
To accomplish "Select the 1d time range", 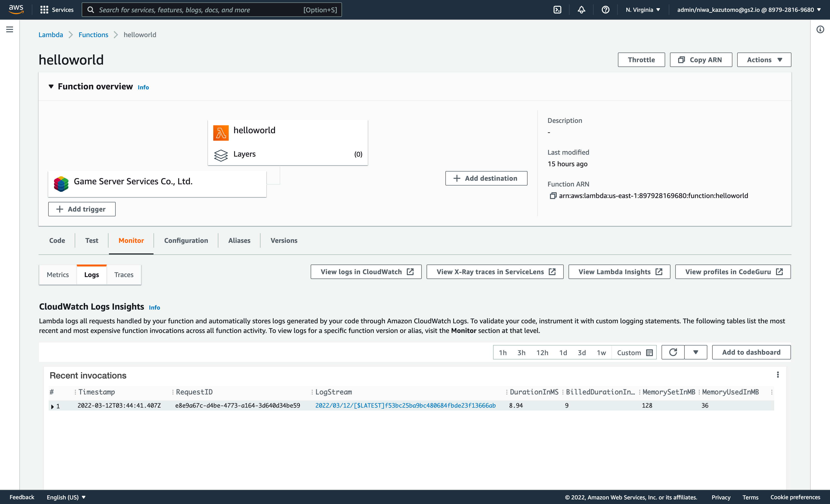I will 563,352.
